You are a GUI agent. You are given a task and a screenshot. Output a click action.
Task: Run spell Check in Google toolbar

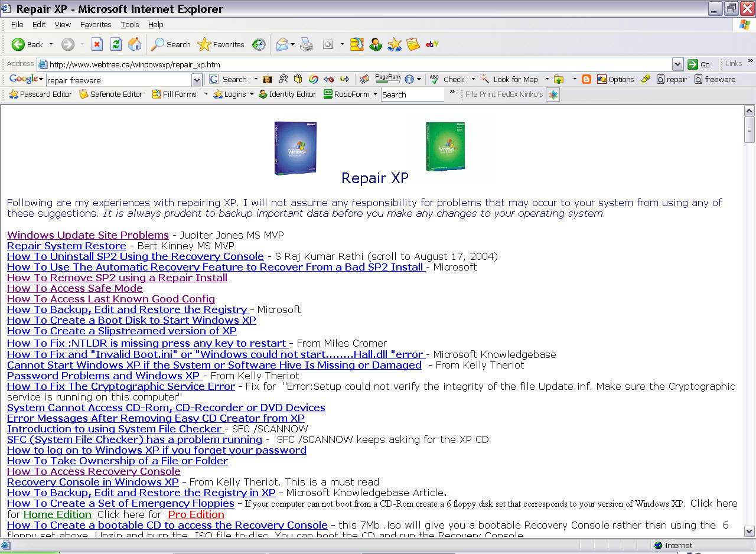pos(447,79)
